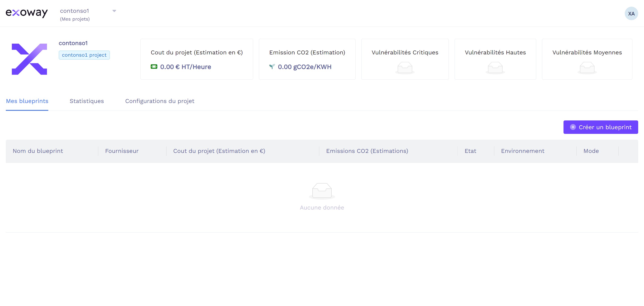The height and width of the screenshot is (306, 644).
Task: Click the CO2 leaf icon
Action: coord(272,66)
